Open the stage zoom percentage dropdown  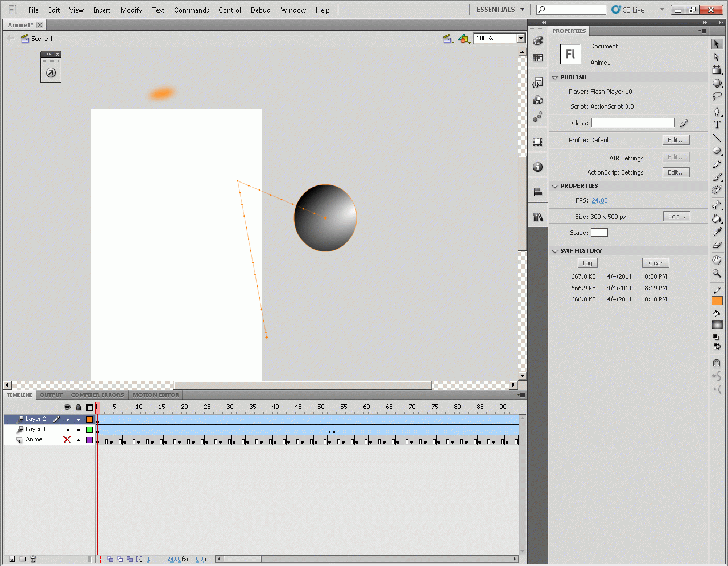coord(520,38)
